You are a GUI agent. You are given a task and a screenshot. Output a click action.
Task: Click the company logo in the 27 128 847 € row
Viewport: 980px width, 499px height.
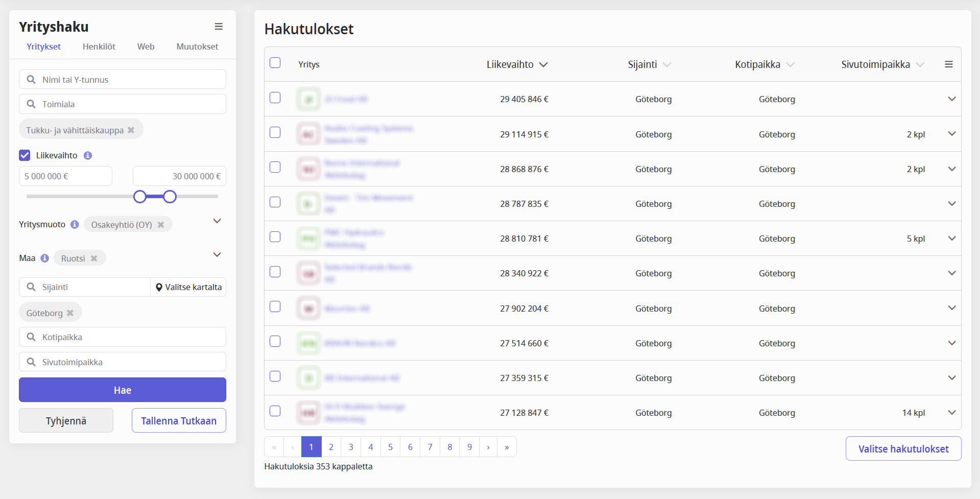click(x=308, y=413)
